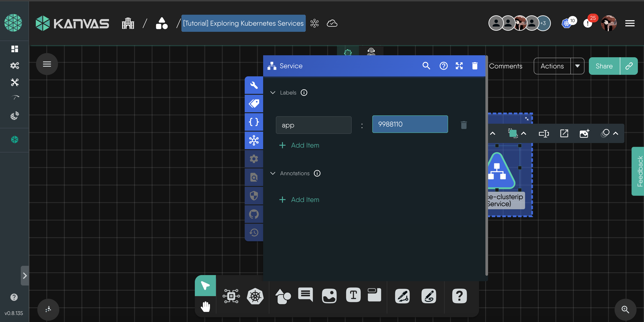644x322 pixels.
Task: Delete the app label row
Action: pyautogui.click(x=463, y=125)
